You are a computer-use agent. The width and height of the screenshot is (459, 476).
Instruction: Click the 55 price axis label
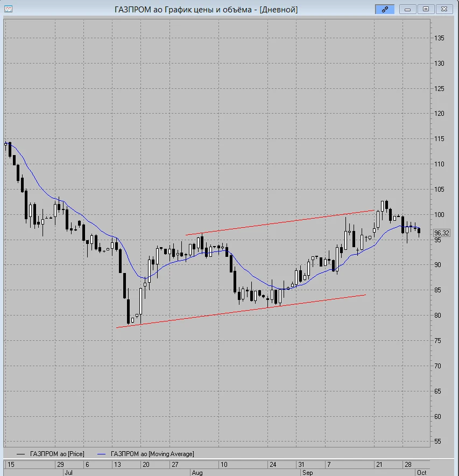pyautogui.click(x=437, y=442)
